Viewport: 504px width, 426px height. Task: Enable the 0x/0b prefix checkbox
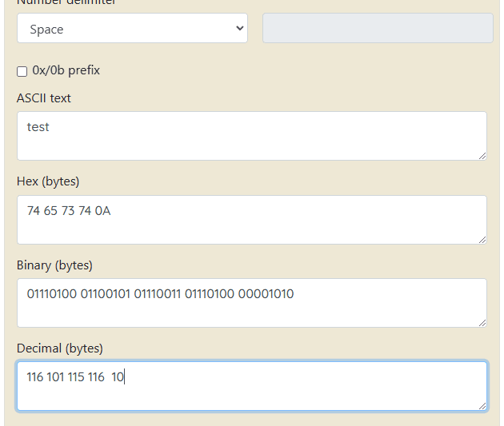(22, 71)
